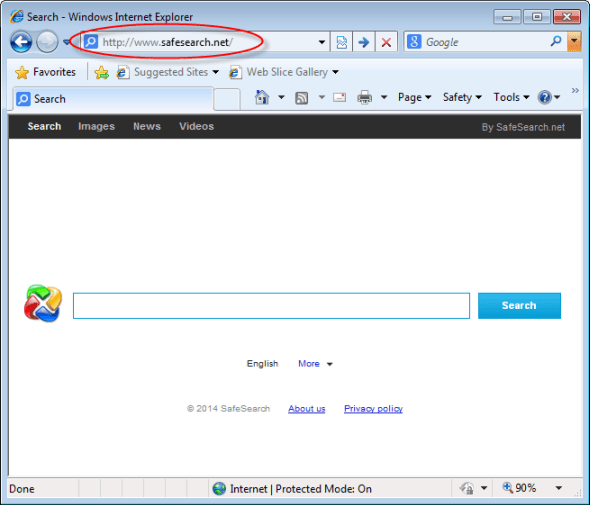Screen dimensions: 590x505
Task: Click the privacy report lock icon in status bar
Action: 467,488
